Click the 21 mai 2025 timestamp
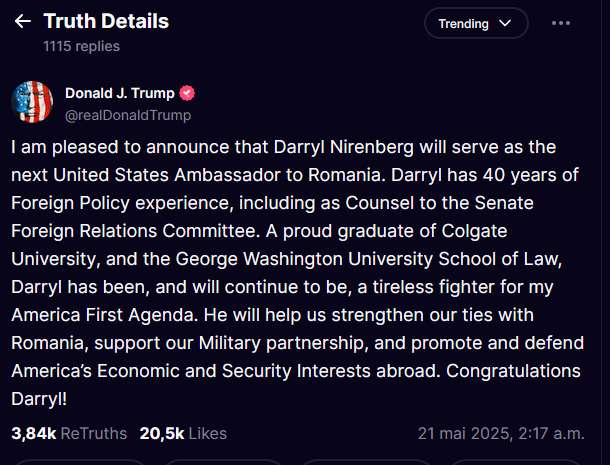Viewport: 610px width, 465px height. (x=501, y=433)
